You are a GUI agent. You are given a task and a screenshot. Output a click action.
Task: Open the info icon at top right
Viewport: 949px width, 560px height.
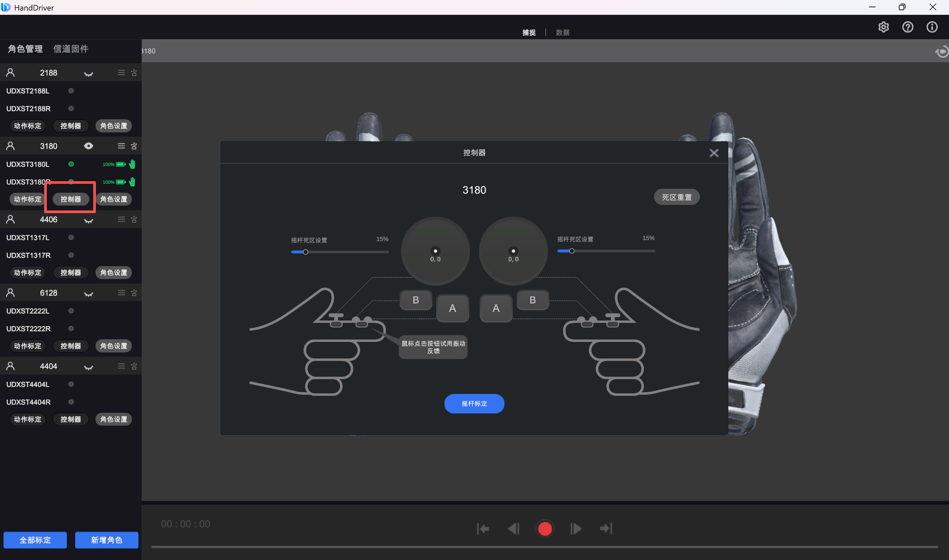click(932, 27)
